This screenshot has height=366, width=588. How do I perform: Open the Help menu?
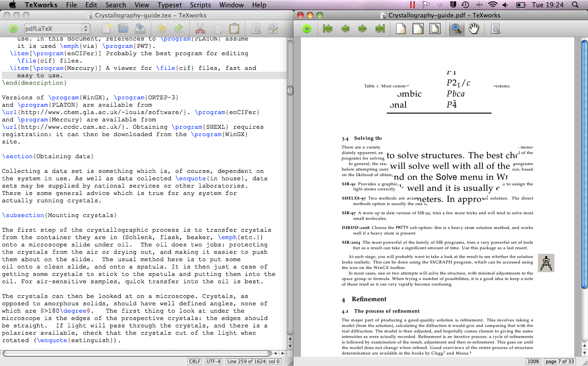pyautogui.click(x=259, y=5)
